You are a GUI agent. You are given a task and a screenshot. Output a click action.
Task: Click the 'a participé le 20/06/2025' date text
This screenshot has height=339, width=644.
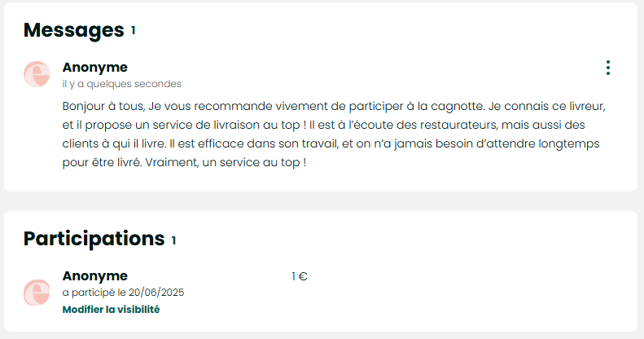coord(129,293)
